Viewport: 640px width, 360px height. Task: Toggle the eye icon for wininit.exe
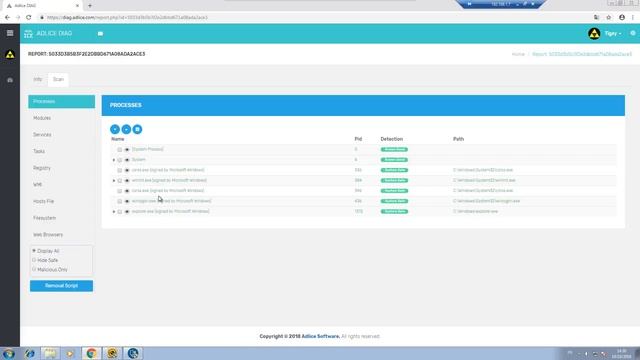click(127, 180)
